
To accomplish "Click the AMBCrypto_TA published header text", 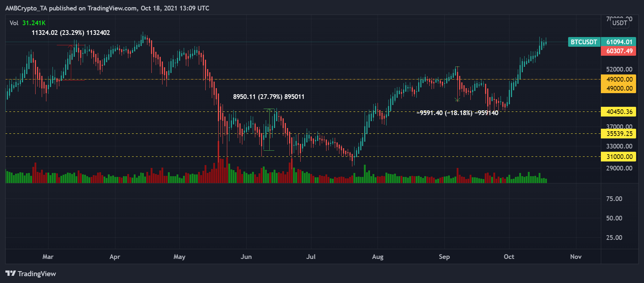I will (x=107, y=8).
